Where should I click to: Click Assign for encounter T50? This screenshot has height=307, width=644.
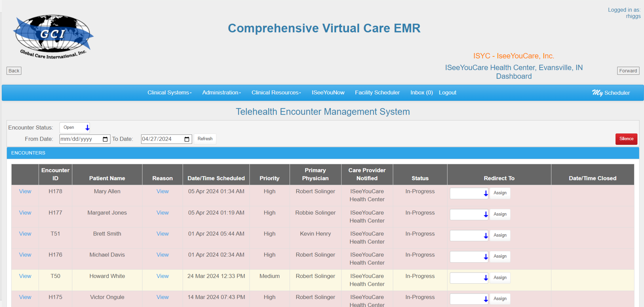tap(500, 278)
